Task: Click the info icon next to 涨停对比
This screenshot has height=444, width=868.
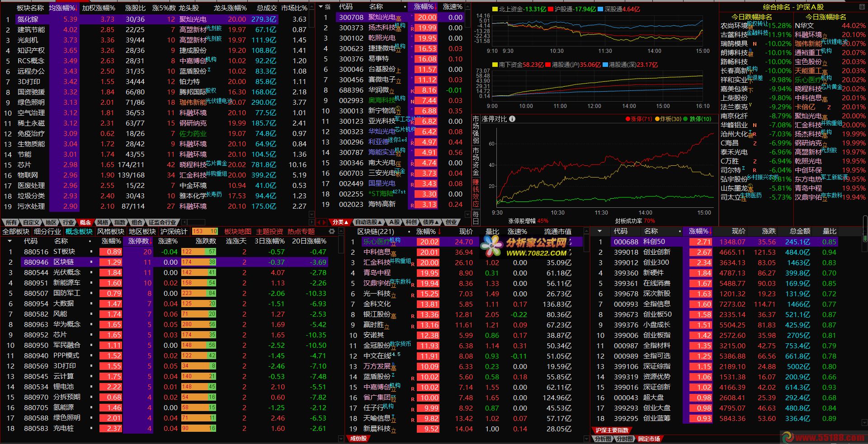Action: point(512,119)
